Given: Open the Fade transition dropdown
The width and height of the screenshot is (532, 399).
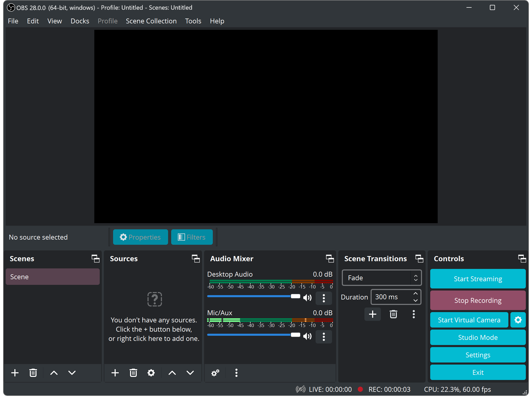Looking at the screenshot, I should 381,278.
